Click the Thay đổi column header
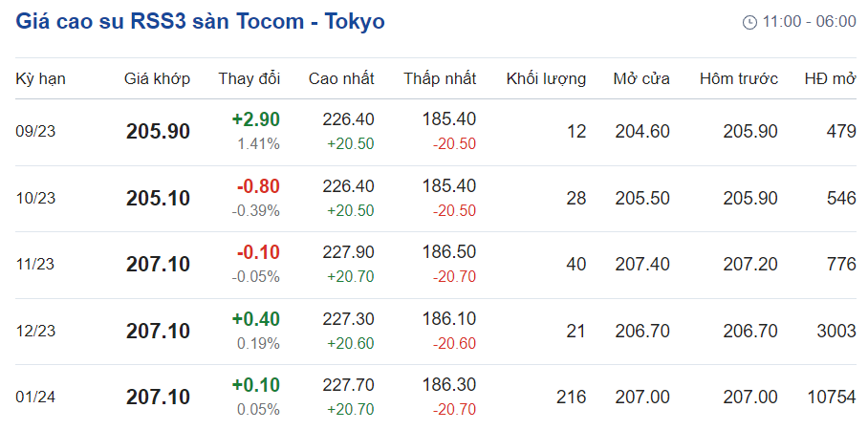This screenshot has width=868, height=430. tap(249, 78)
